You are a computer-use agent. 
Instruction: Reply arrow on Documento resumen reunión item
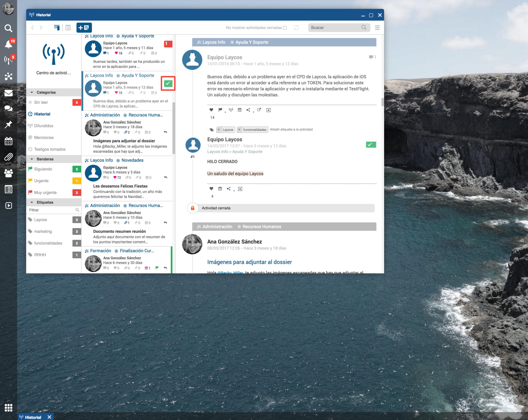(x=166, y=223)
